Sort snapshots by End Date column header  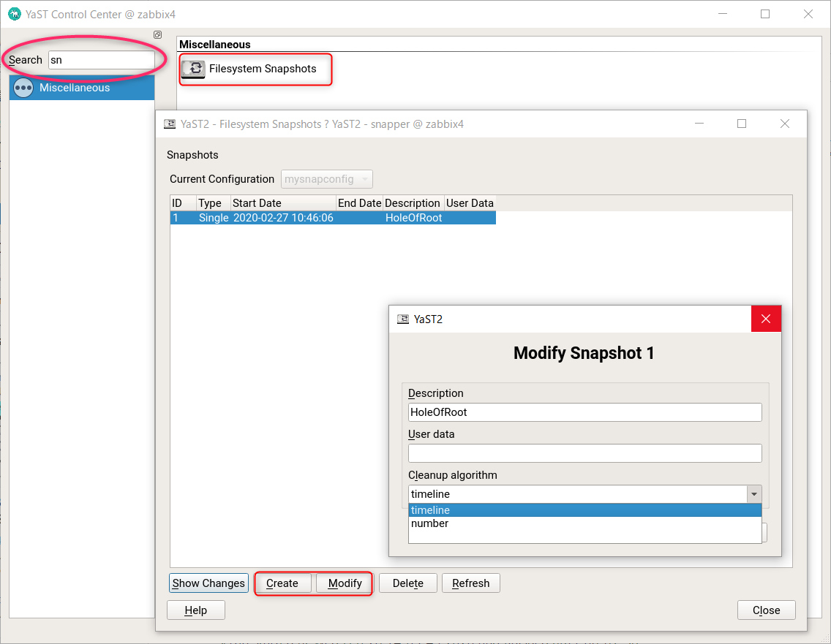[x=359, y=203]
